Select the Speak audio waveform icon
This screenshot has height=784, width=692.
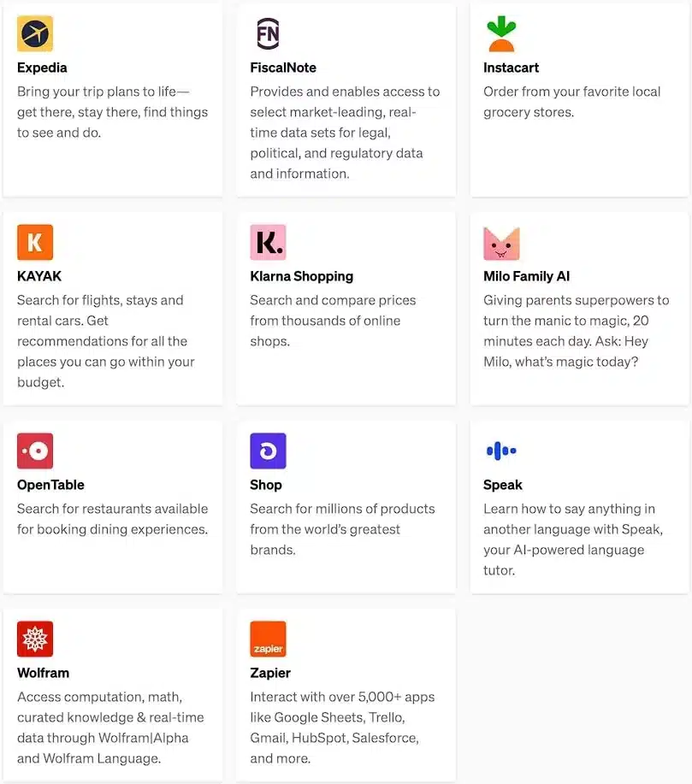pyautogui.click(x=500, y=451)
